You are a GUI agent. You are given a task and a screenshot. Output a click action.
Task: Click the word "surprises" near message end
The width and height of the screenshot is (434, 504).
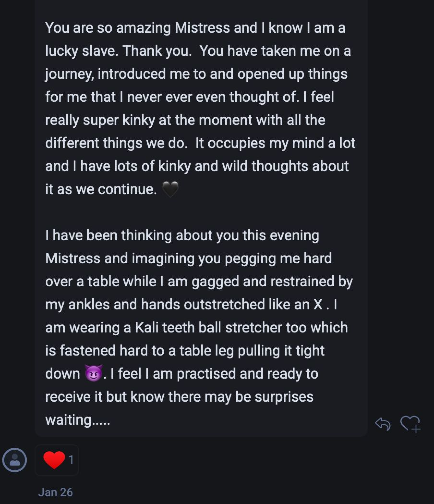[x=284, y=396]
